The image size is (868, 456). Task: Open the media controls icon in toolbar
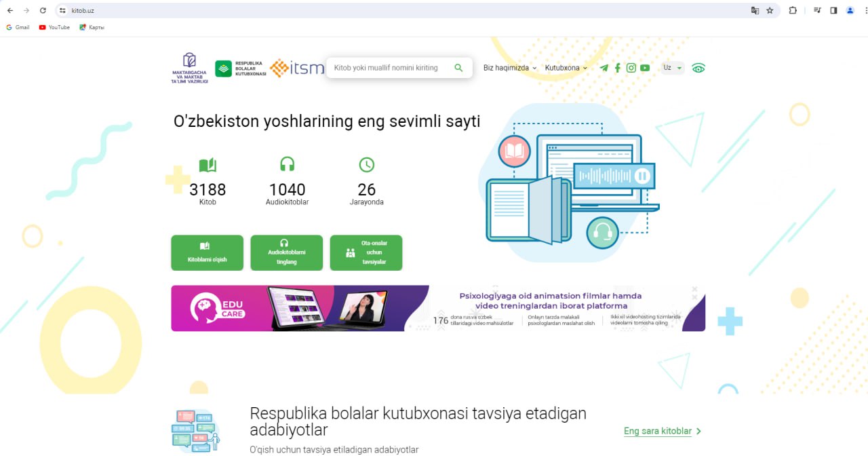point(817,10)
